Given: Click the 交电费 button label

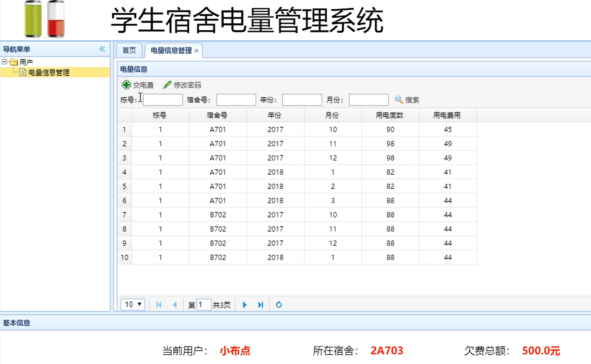Looking at the screenshot, I should [x=143, y=85].
